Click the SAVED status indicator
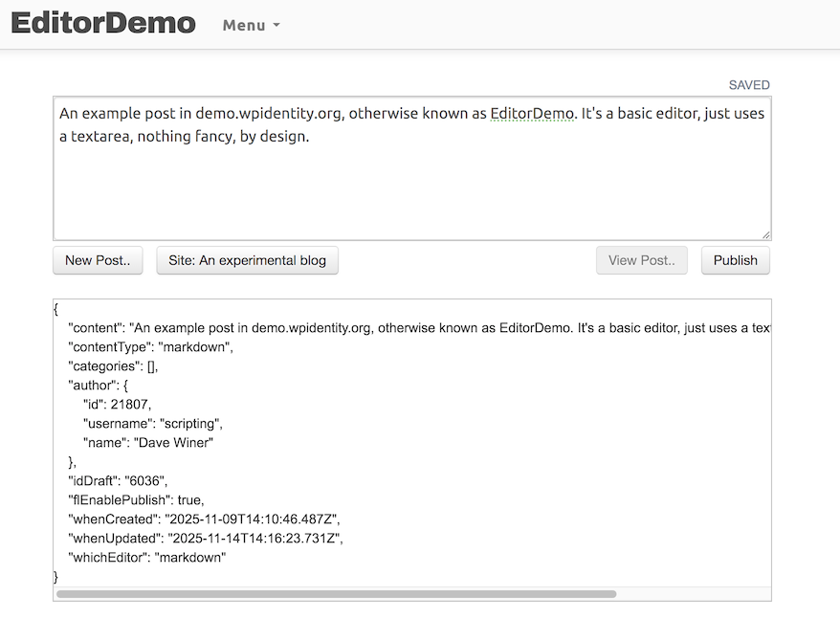Image resolution: width=840 pixels, height=641 pixels. [748, 85]
